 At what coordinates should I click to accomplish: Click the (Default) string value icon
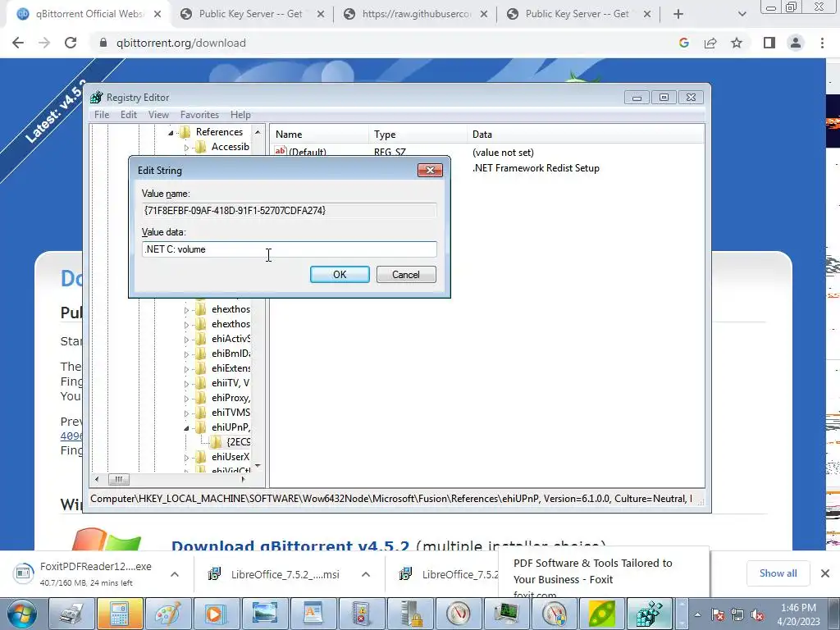(281, 152)
